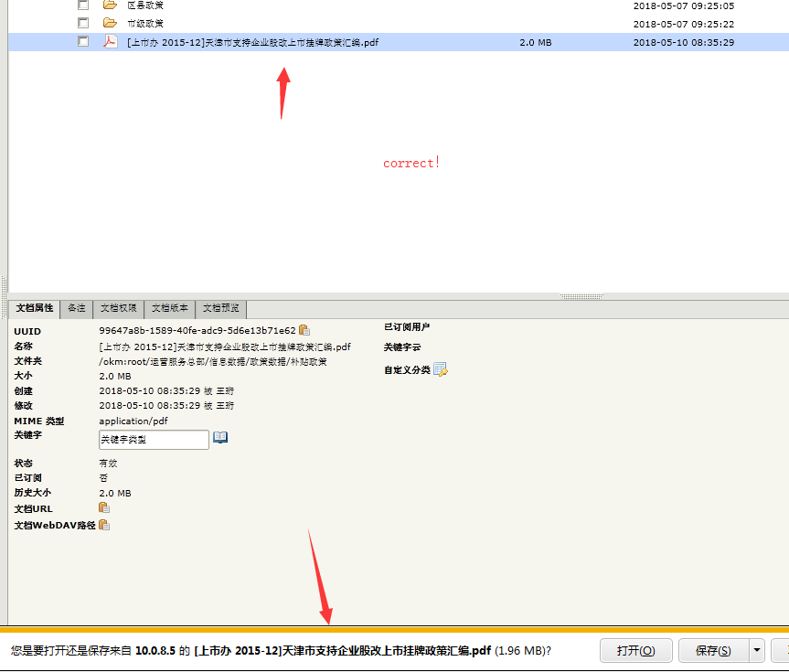
Task: Expand the 保存 button dropdown arrow
Action: (756, 651)
